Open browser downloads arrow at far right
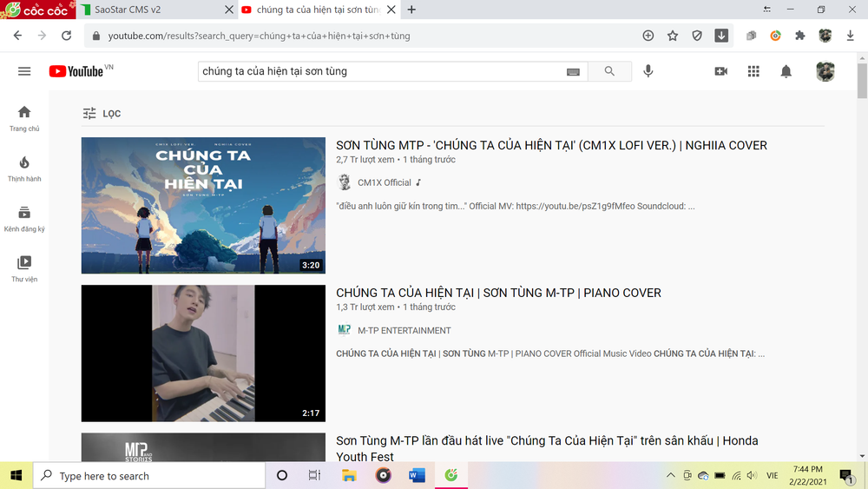Screen dimensions: 868x489 coord(851,36)
